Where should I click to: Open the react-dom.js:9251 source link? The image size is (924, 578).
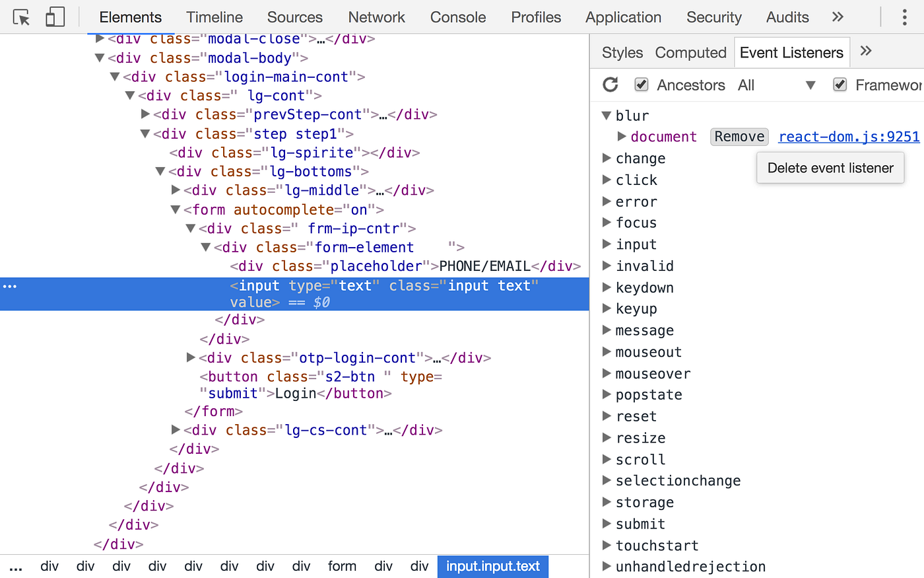(848, 136)
